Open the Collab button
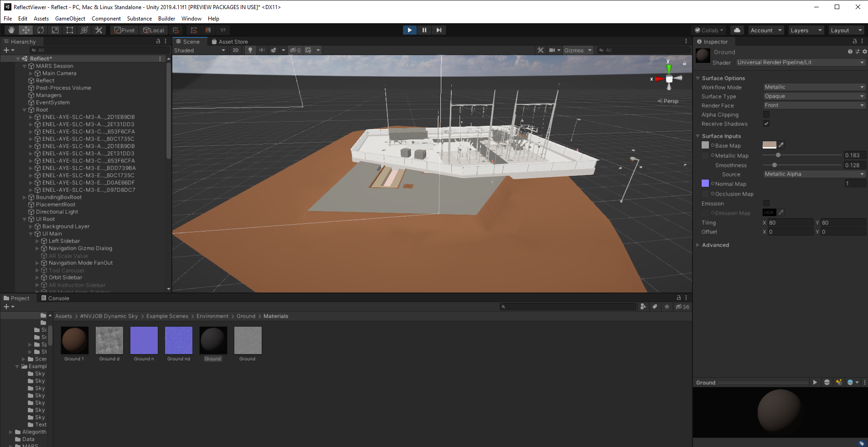Image resolution: width=868 pixels, height=447 pixels. point(709,30)
